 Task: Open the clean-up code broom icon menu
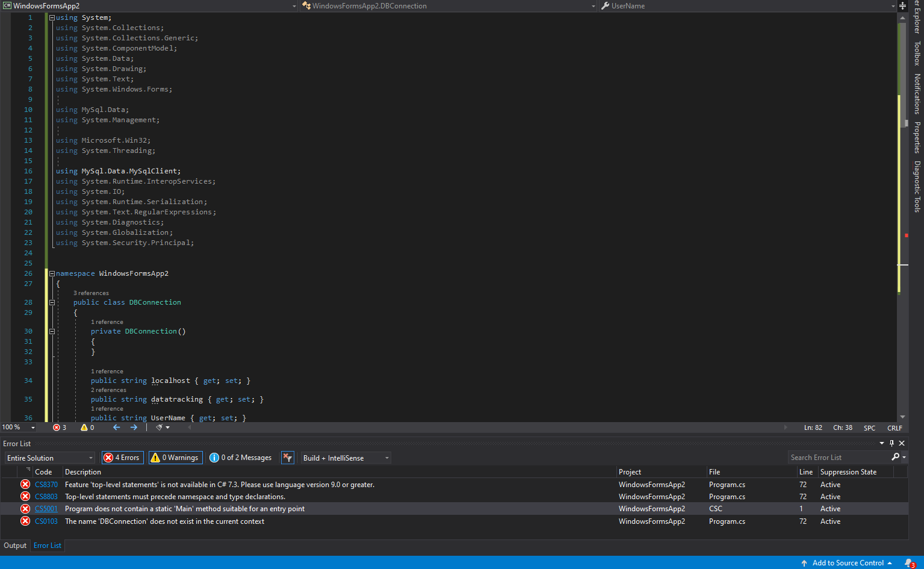(159, 428)
